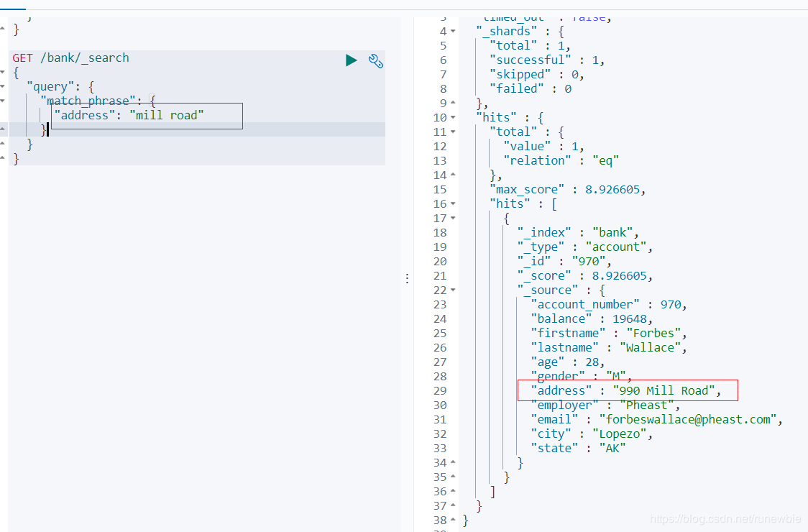Collapse the hits array at line 16

click(x=453, y=204)
